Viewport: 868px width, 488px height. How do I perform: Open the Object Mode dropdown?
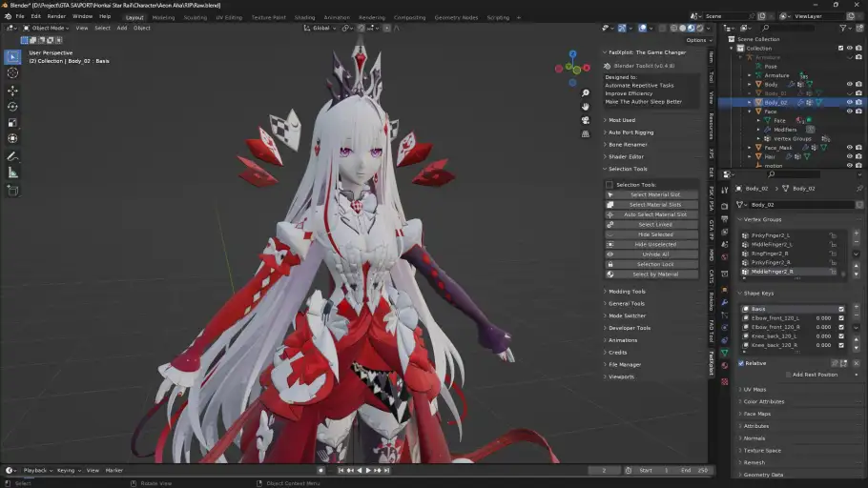click(x=46, y=28)
